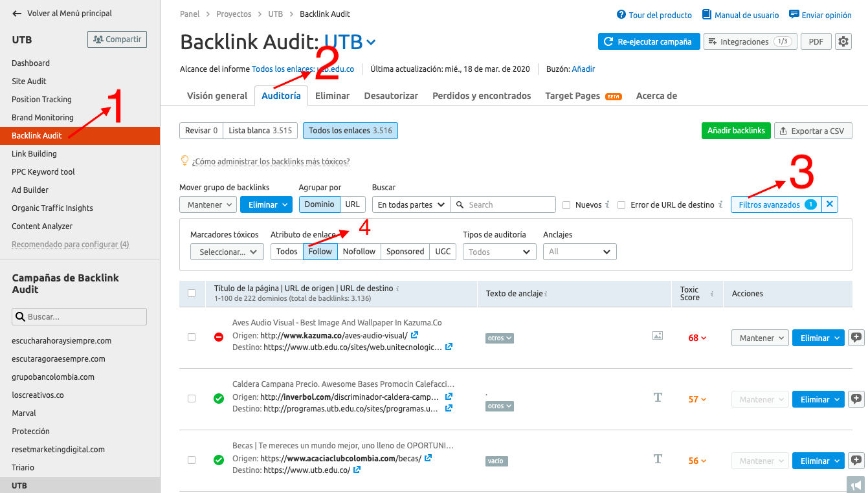Switch to the Desautorizar tab

click(391, 95)
